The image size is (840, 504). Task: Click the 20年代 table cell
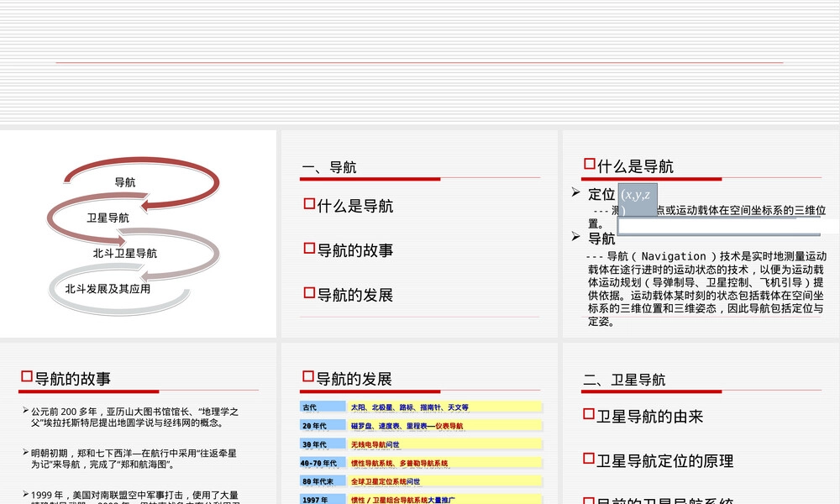[x=323, y=426]
